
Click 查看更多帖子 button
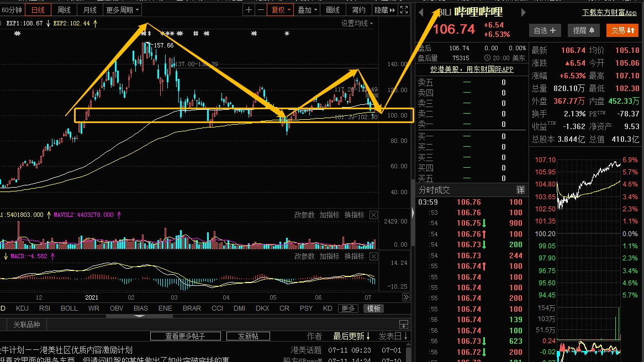tap(185, 336)
